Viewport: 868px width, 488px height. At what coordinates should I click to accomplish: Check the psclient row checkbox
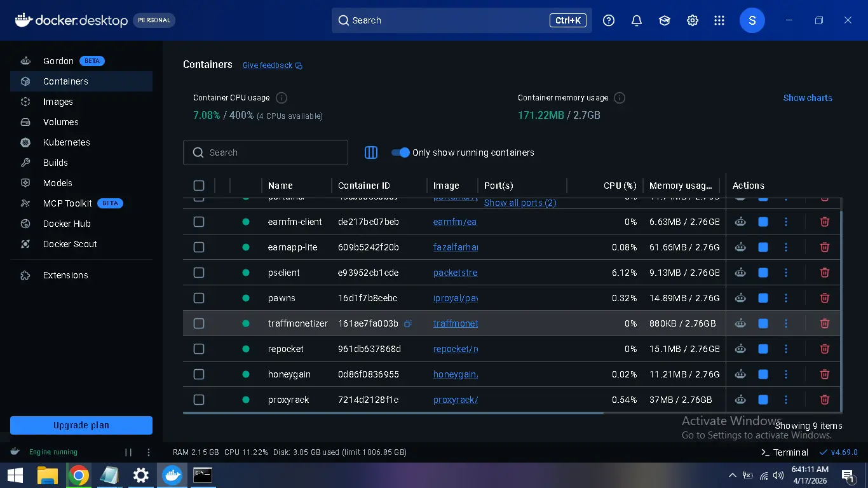click(x=199, y=273)
